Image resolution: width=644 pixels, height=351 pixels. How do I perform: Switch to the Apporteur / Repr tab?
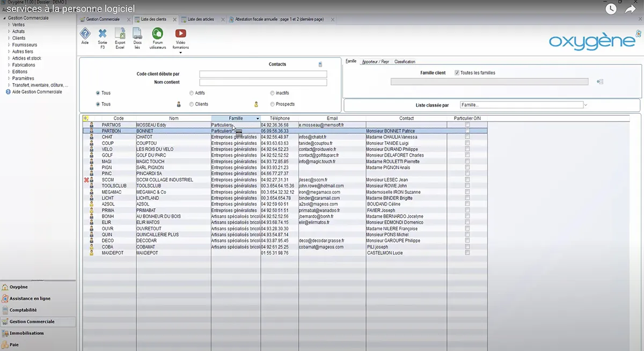(375, 62)
